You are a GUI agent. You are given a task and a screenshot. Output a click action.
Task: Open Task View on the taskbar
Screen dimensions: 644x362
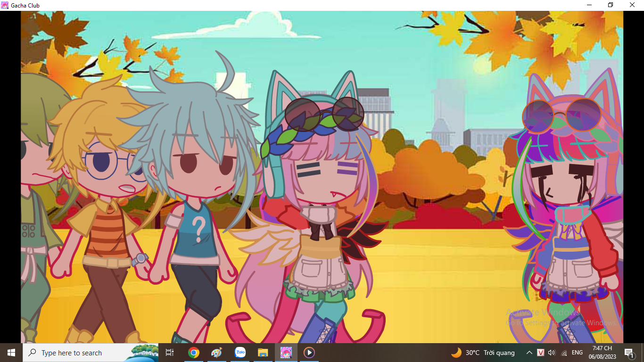(x=170, y=353)
